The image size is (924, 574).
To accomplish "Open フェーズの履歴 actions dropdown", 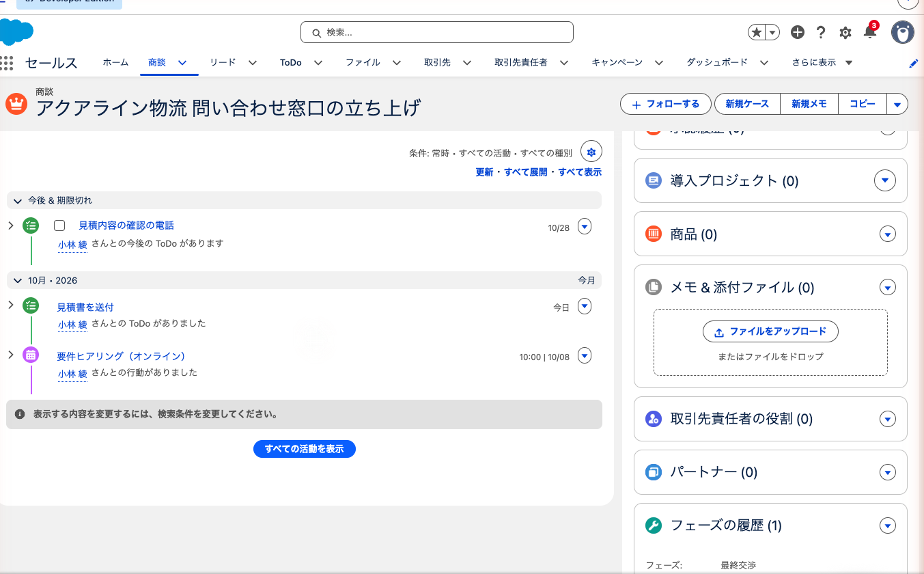I will [888, 525].
